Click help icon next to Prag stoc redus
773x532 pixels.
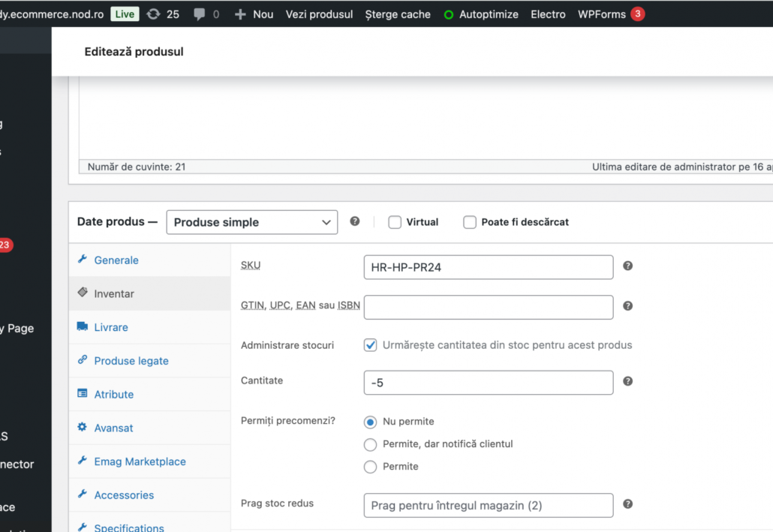[x=627, y=504]
